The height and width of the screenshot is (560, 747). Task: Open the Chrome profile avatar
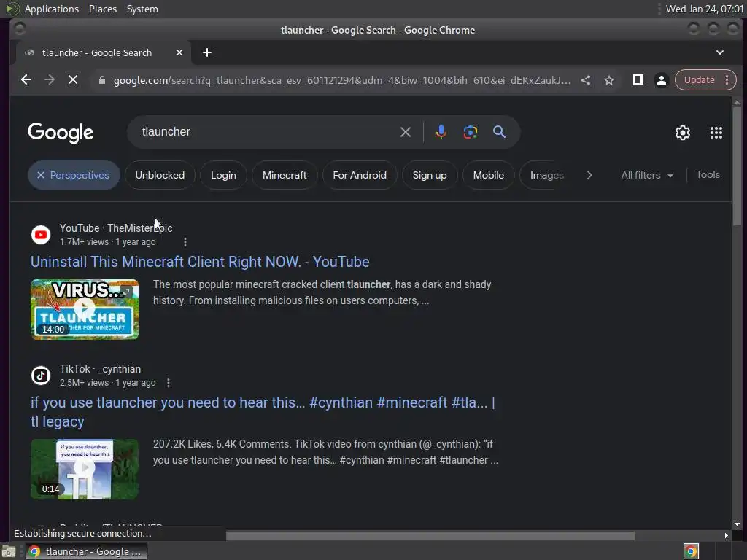pyautogui.click(x=661, y=80)
